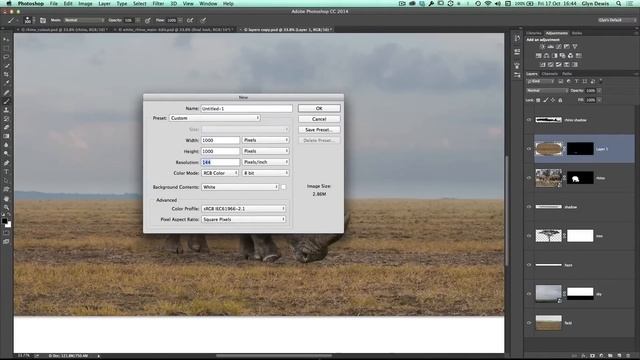640x360 pixels.
Task: Select the Move tool
Action: click(x=6, y=40)
